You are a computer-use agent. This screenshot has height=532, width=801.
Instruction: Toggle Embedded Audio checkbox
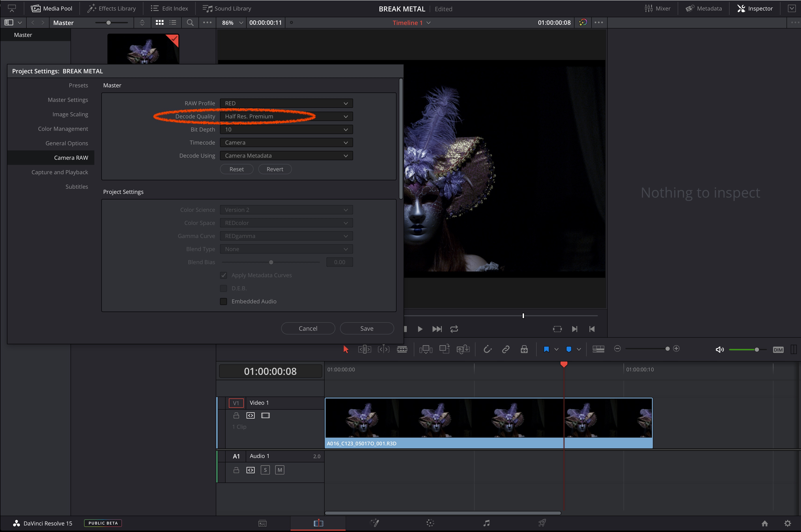(223, 301)
